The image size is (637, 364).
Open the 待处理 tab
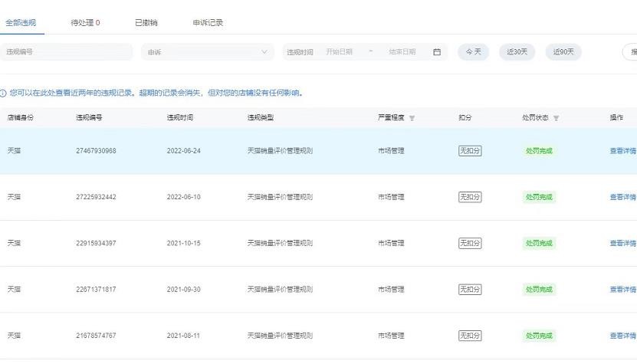[x=85, y=23]
